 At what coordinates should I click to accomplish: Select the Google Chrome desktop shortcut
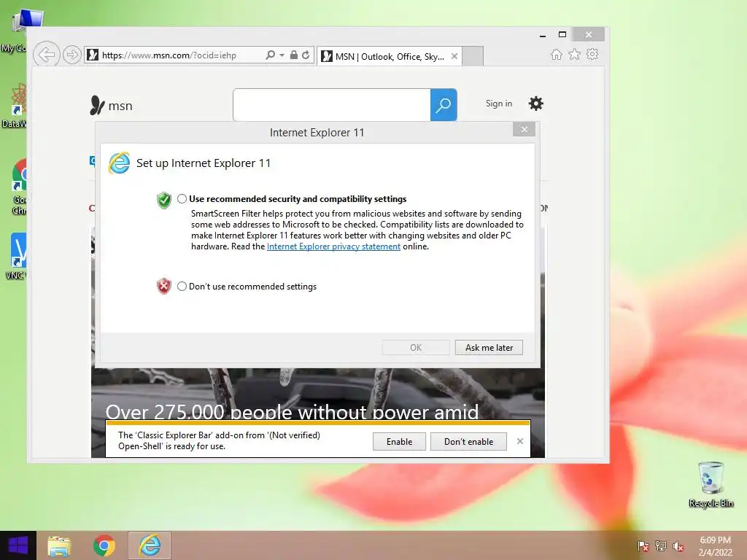coord(18,187)
